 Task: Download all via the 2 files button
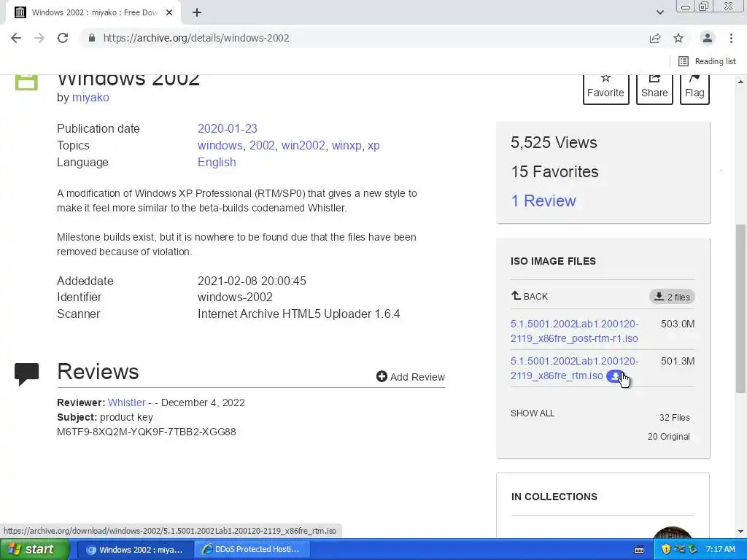pos(672,297)
